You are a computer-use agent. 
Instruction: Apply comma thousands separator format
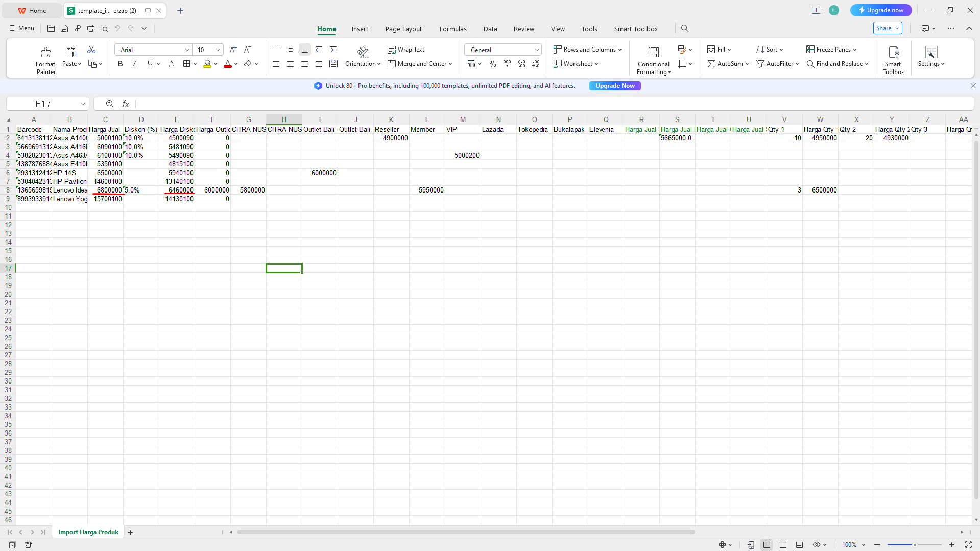coord(507,64)
